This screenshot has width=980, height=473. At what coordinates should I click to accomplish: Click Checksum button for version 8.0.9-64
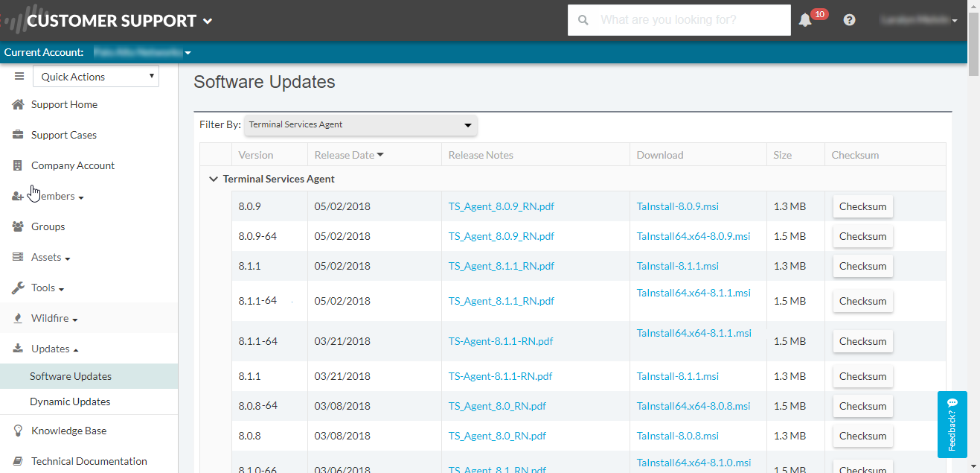pyautogui.click(x=862, y=236)
